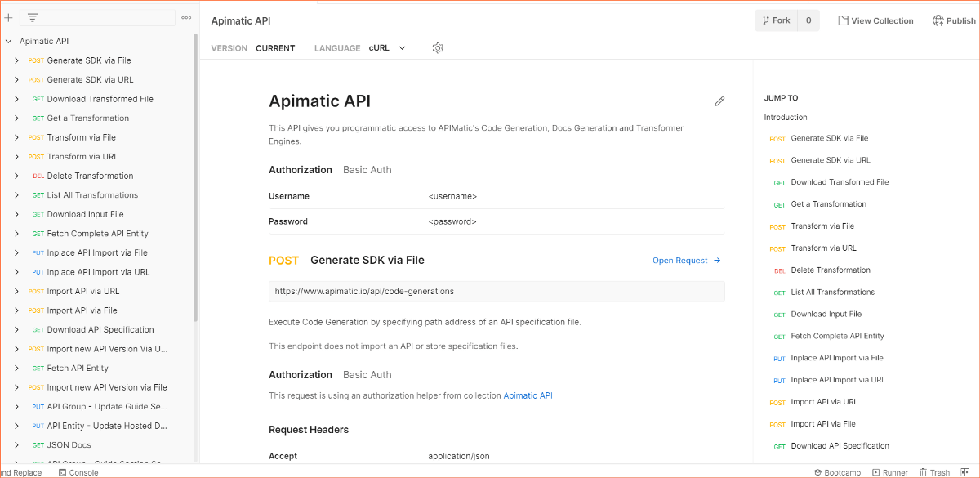Viewport: 980px width, 478px height.
Task: Jump to Transform via File
Action: coord(822,226)
